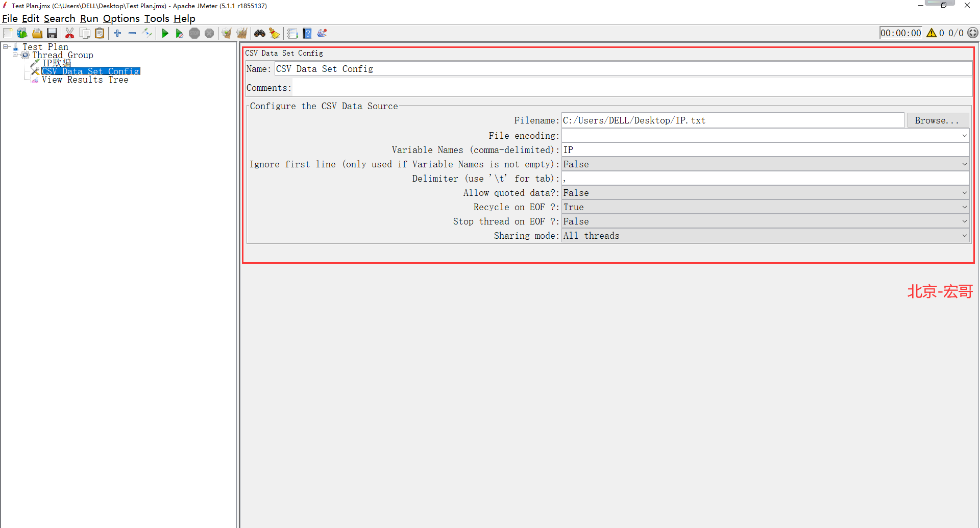Click the Name input field
This screenshot has width=980, height=528.
[623, 69]
